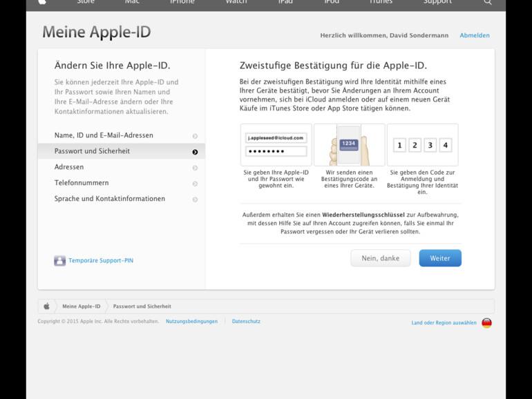The height and width of the screenshot is (399, 532).
Task: Open the Temporäre Support-PIN link
Action: (x=101, y=260)
